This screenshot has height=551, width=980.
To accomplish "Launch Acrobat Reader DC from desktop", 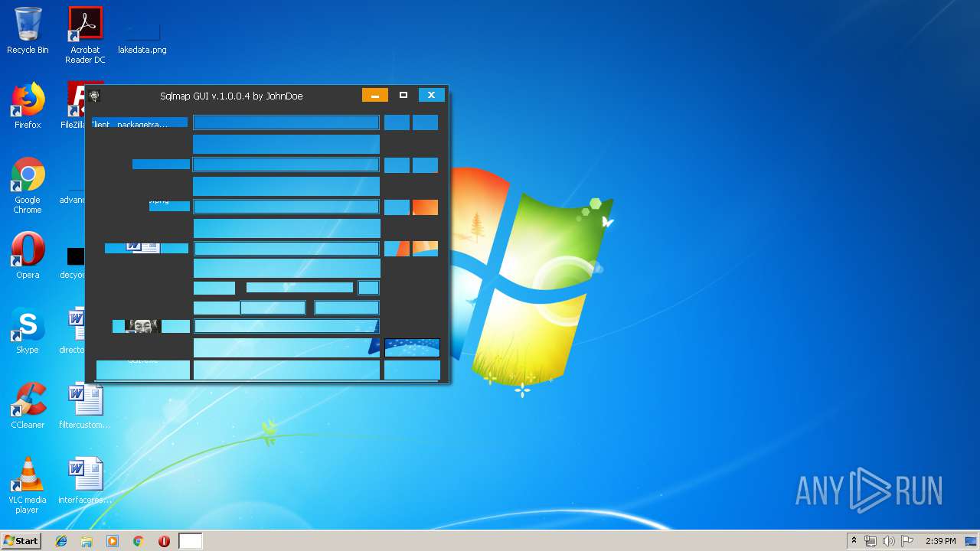I will pos(85,35).
